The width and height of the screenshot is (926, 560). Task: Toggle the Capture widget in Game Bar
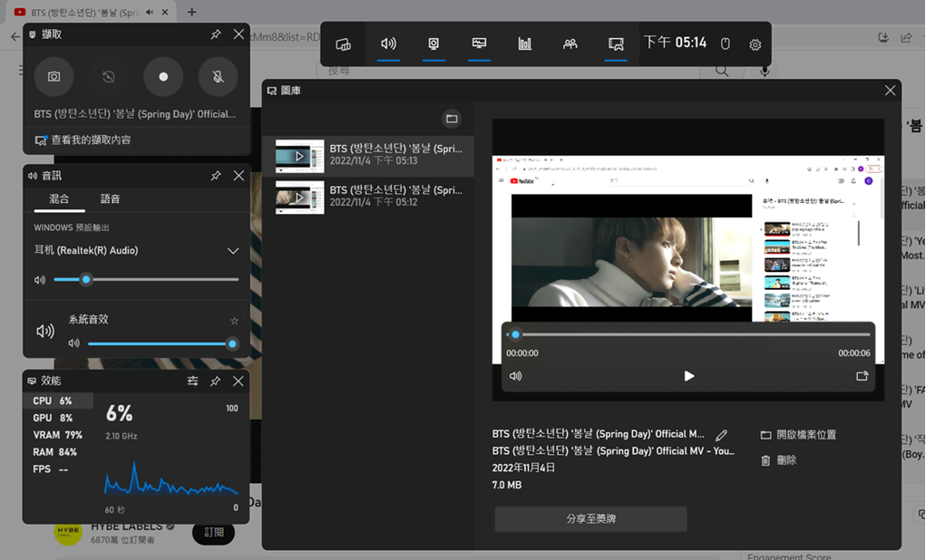click(x=434, y=43)
